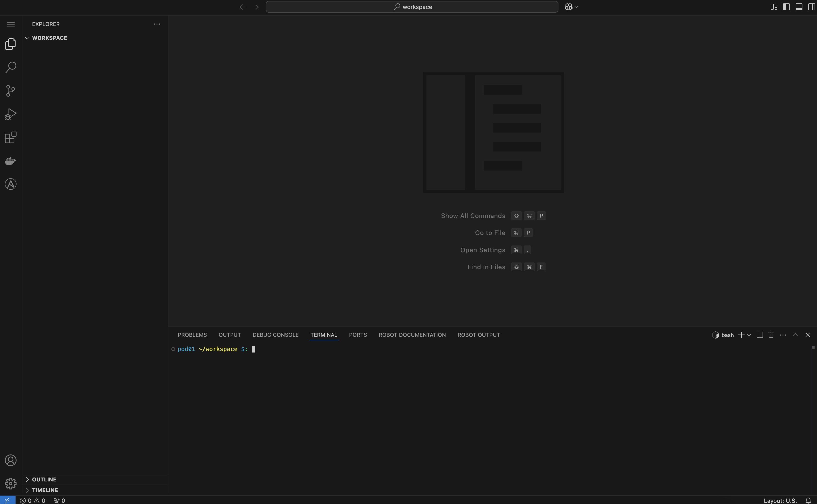The height and width of the screenshot is (504, 817).
Task: Open the Ansible extension view
Action: tap(11, 184)
